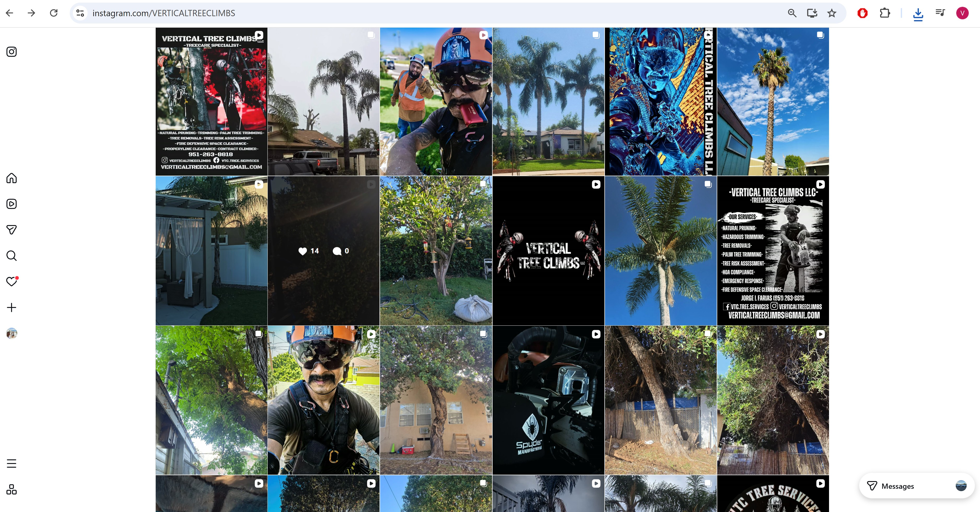Open Chrome profile V avatar
980x512 pixels.
pos(962,13)
